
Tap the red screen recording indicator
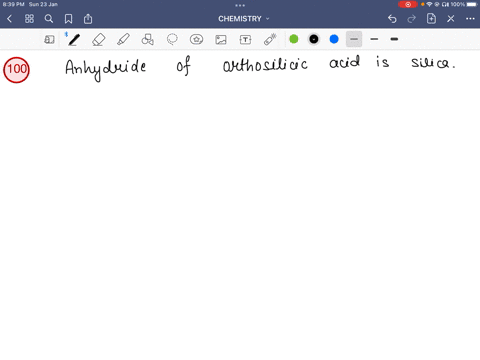tap(408, 4)
